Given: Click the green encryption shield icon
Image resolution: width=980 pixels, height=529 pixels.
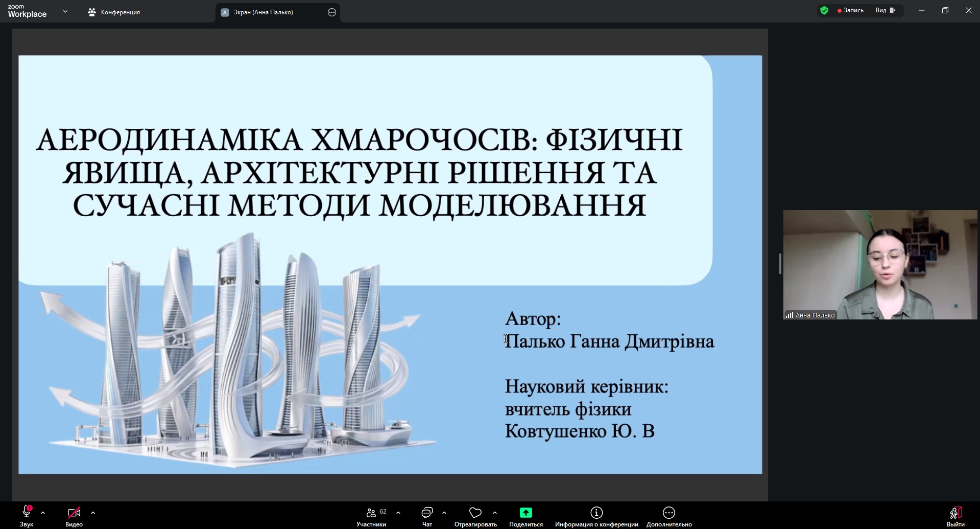Looking at the screenshot, I should (x=824, y=10).
